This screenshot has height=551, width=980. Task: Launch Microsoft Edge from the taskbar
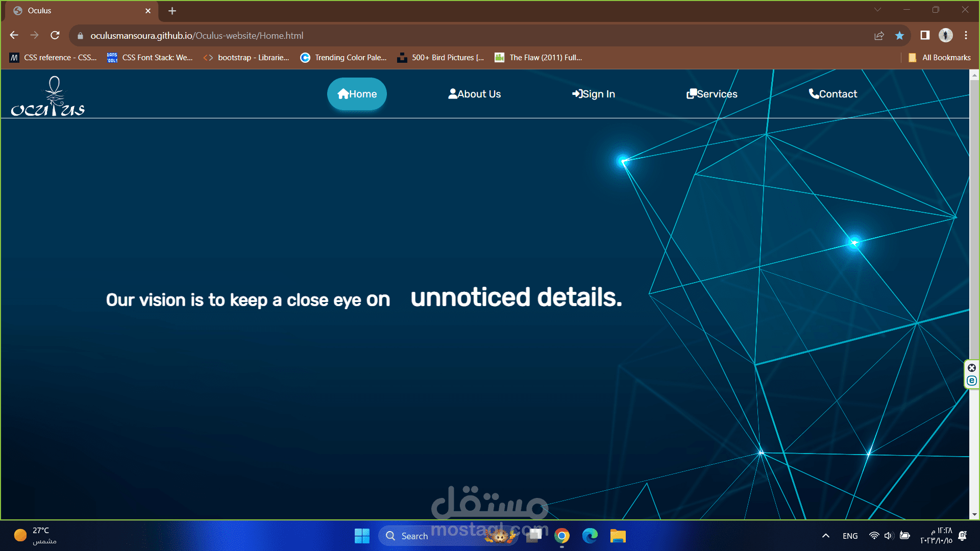(590, 536)
